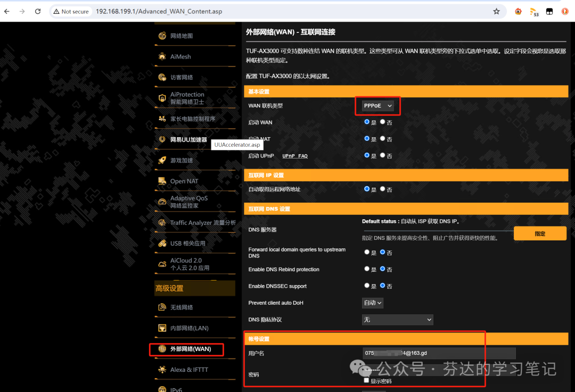Click the 互联网 DNS 设置 section header
This screenshot has width=575, height=392.
pos(406,209)
